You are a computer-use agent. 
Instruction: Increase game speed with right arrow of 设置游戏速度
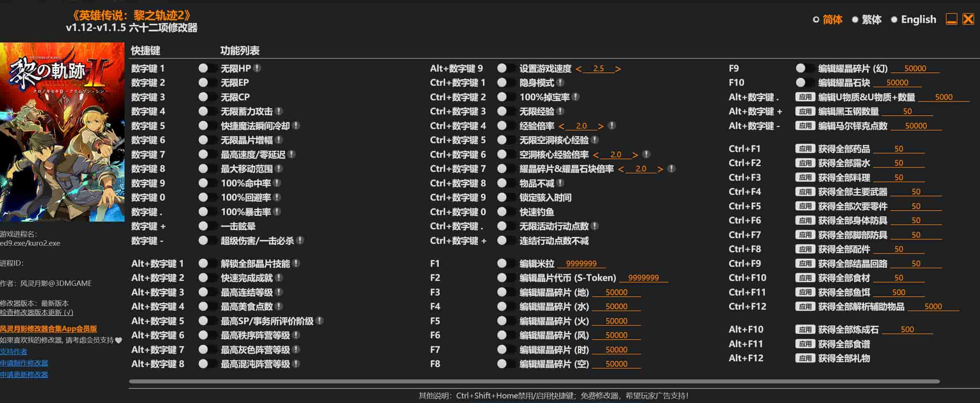[618, 69]
